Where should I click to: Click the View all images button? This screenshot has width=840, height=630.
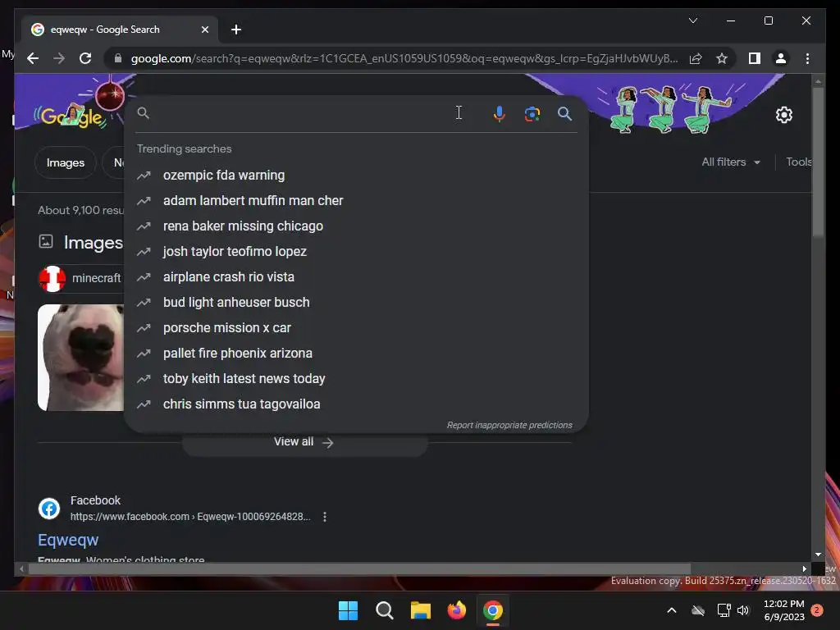tap(304, 442)
